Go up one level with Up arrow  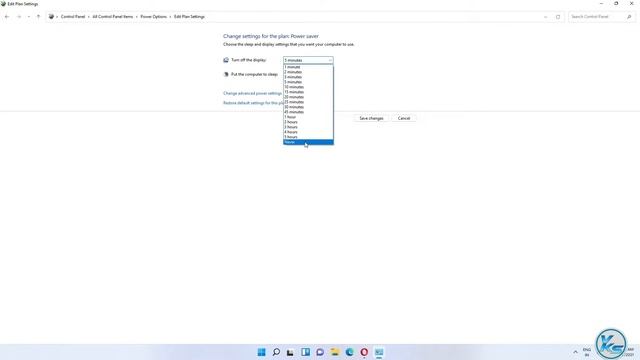pyautogui.click(x=38, y=17)
